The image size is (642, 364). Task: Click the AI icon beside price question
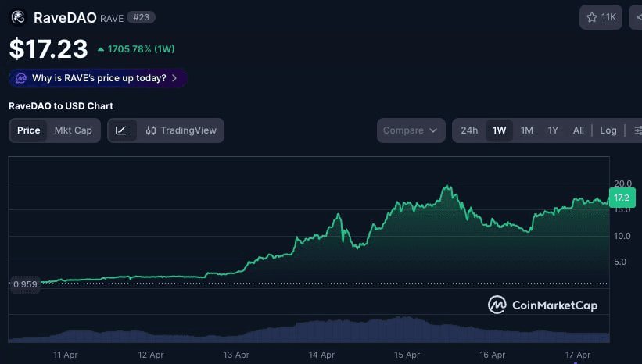click(x=21, y=78)
